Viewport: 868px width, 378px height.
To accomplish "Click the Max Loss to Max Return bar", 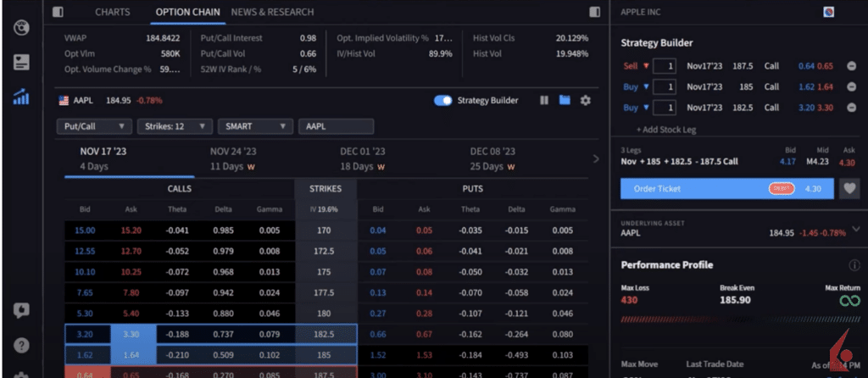I will [740, 320].
